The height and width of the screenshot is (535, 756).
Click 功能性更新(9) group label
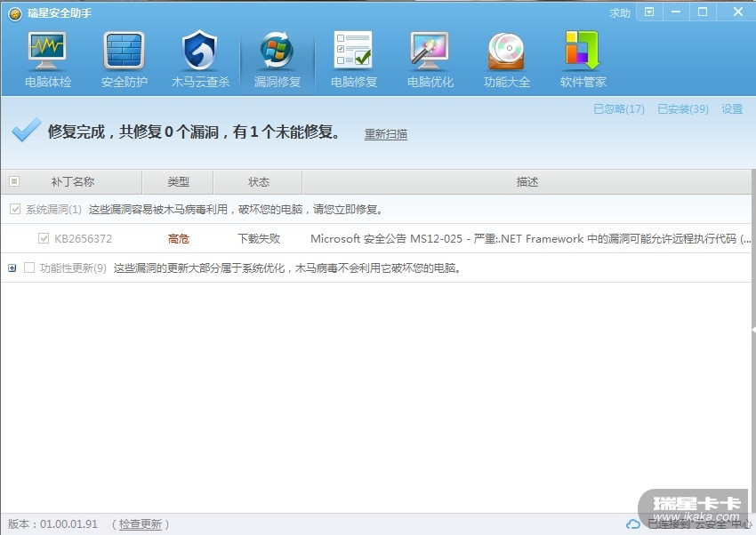click(x=73, y=267)
